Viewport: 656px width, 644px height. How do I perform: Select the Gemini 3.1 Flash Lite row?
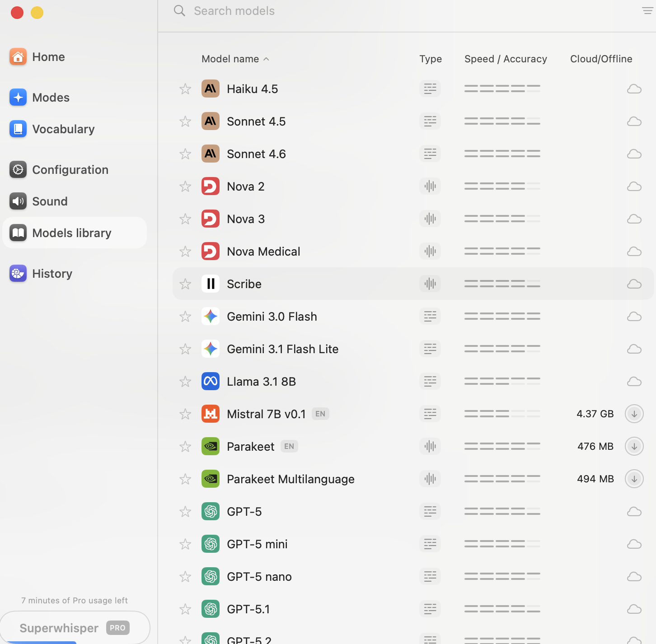pos(413,349)
